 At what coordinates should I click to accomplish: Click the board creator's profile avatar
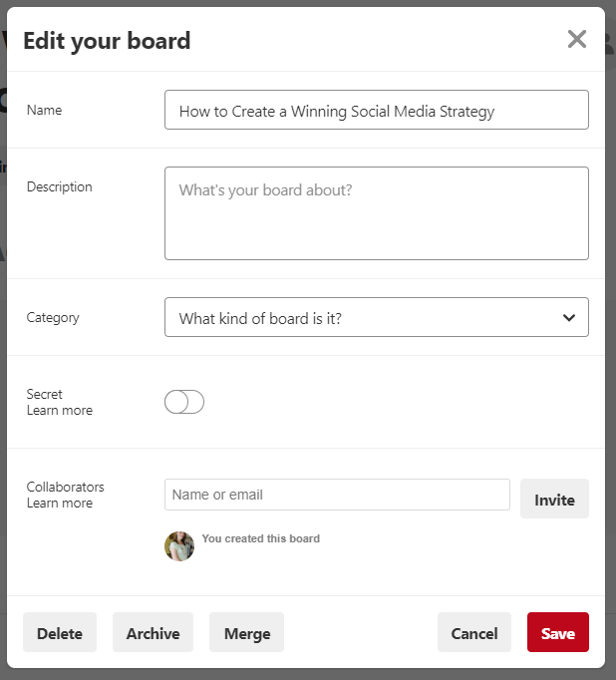pos(179,546)
